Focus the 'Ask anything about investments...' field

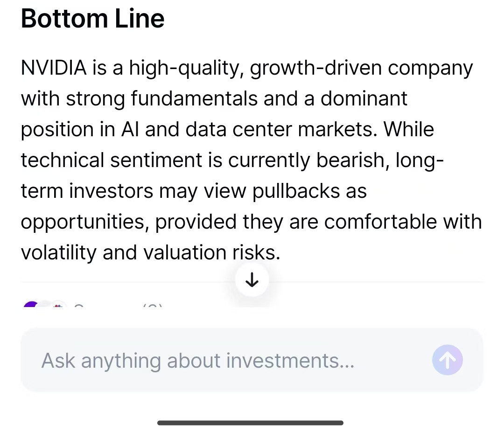click(x=252, y=360)
